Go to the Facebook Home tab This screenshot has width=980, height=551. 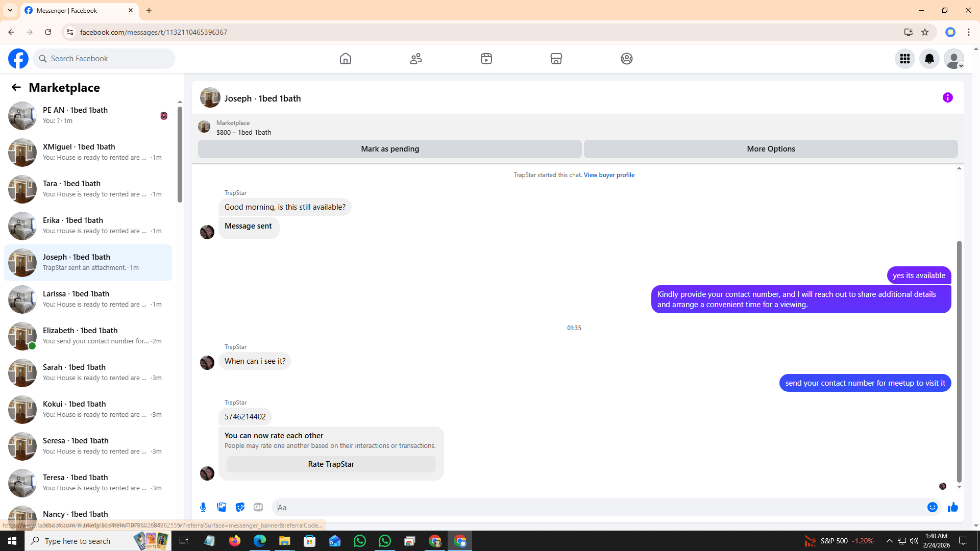pyautogui.click(x=346, y=59)
